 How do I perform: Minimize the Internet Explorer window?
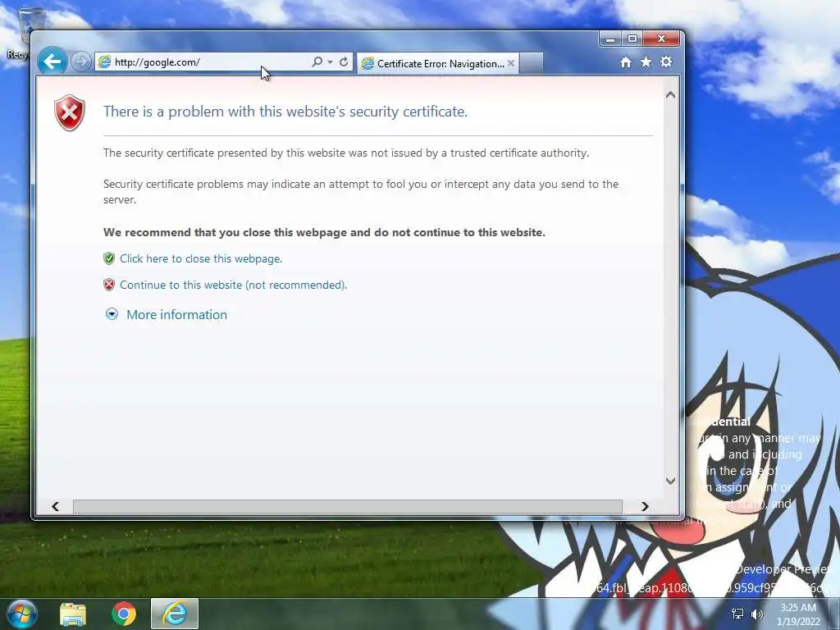coord(610,39)
